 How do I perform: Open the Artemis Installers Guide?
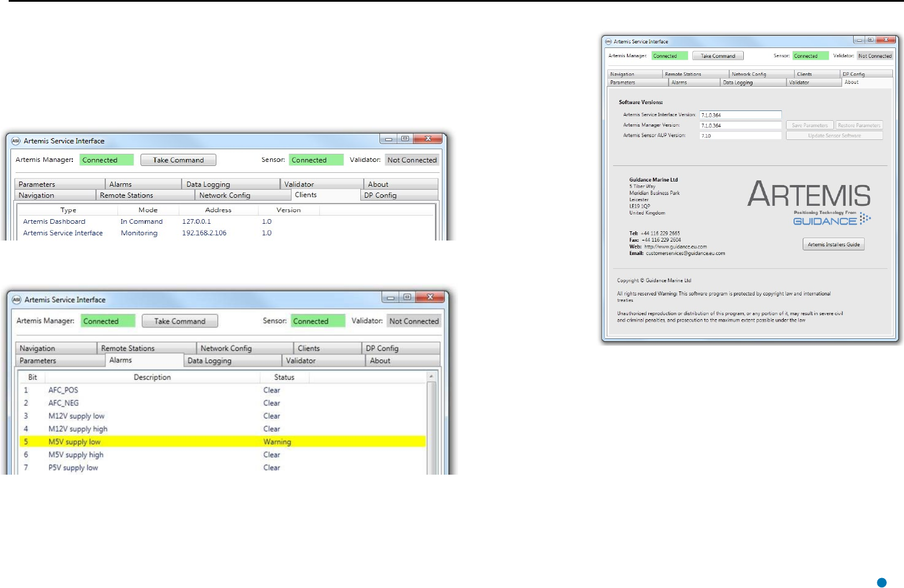(833, 245)
